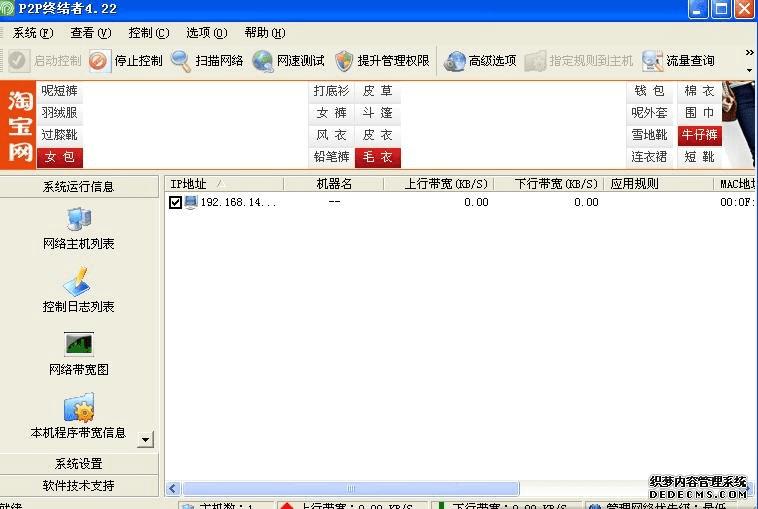
Task: Open the 帮助(H) menu
Action: (265, 33)
